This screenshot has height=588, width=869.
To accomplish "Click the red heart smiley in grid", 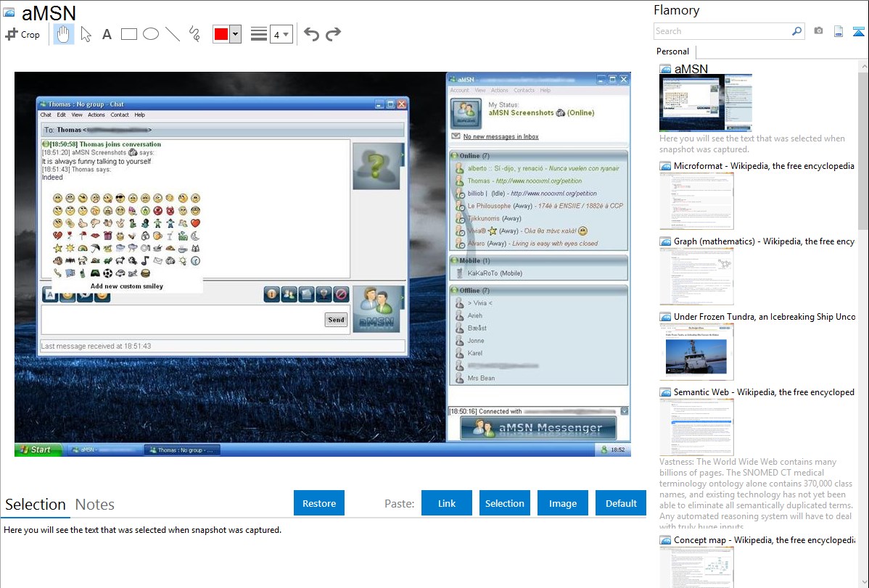I will click(195, 223).
